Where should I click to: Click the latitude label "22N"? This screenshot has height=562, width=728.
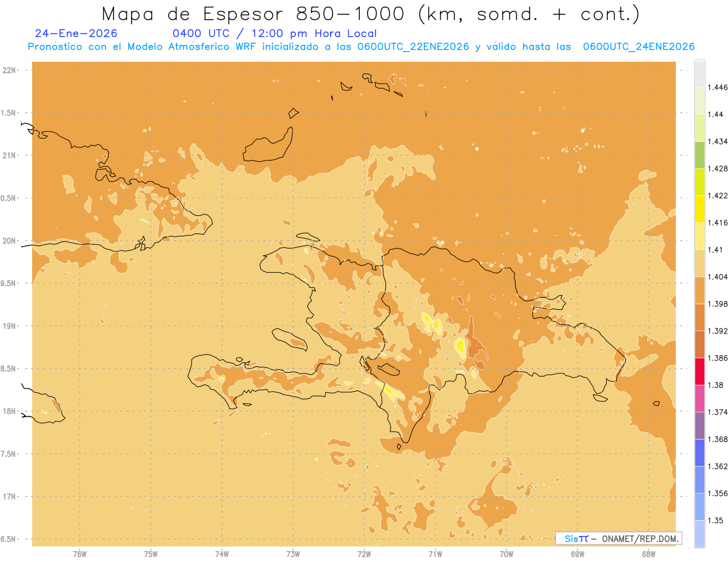point(9,70)
